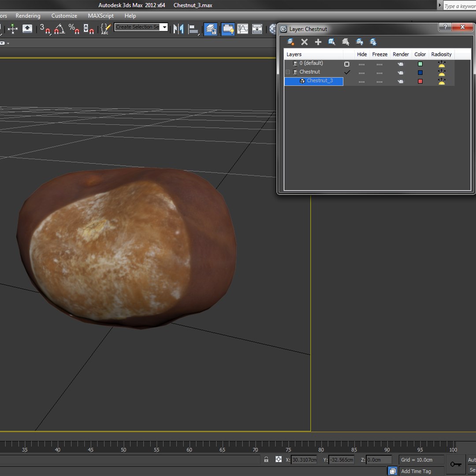The width and height of the screenshot is (476, 476).
Task: Click the Freeze column header
Action: 380,54
